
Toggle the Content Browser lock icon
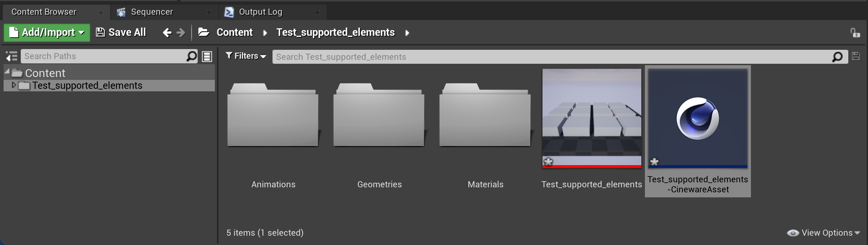coord(855,33)
